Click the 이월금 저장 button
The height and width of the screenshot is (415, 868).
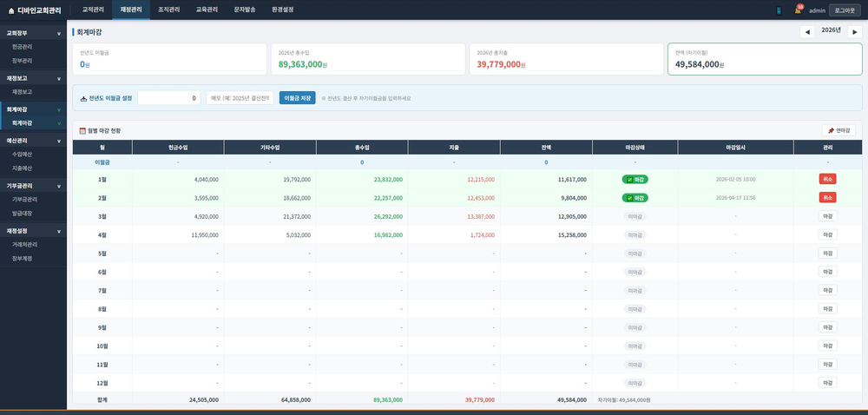point(297,98)
